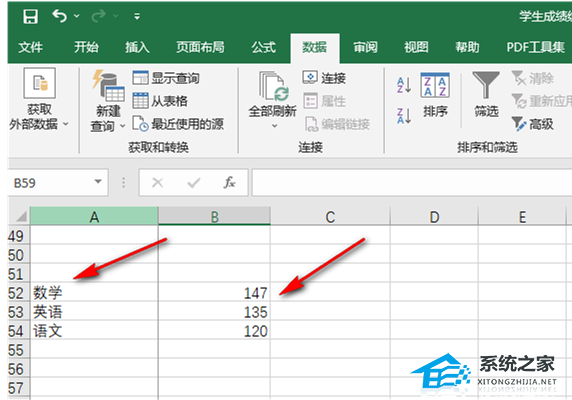
Task: Expand the Name Box dropdown arrow
Action: point(98,182)
